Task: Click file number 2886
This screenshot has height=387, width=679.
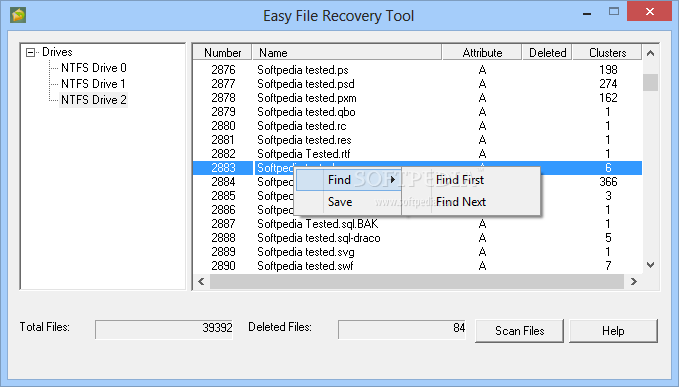Action: (223, 210)
